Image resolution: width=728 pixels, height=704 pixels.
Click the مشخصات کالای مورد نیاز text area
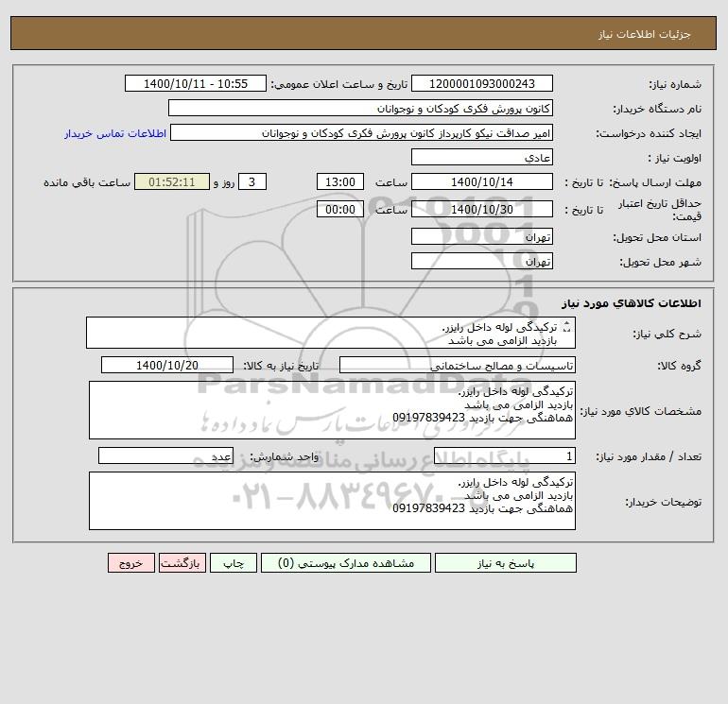(x=332, y=410)
